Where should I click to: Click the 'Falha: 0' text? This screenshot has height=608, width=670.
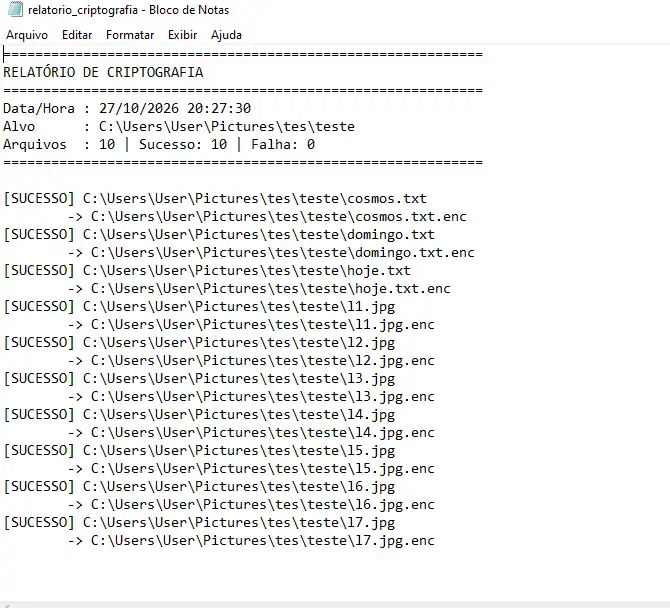283,144
